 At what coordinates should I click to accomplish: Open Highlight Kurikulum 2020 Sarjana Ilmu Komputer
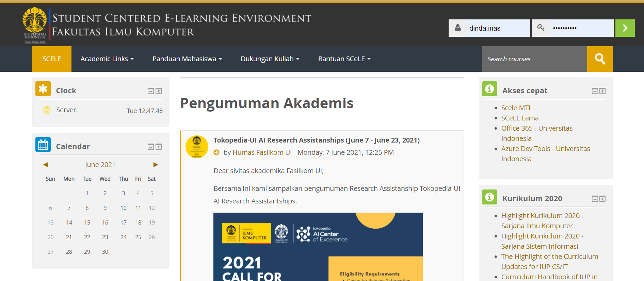click(x=542, y=221)
